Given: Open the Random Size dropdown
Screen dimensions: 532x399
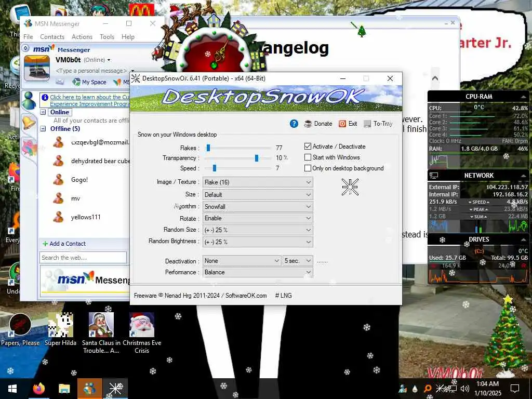Looking at the screenshot, I should [258, 230].
